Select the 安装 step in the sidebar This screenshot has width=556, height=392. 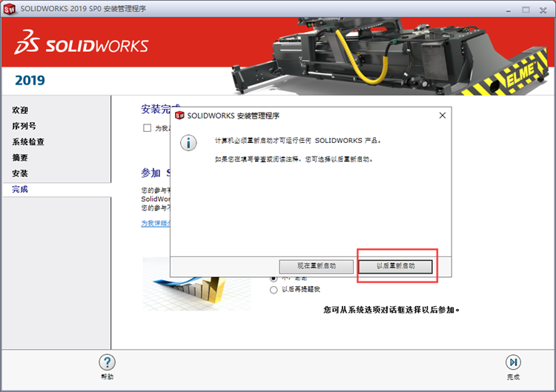pos(20,173)
